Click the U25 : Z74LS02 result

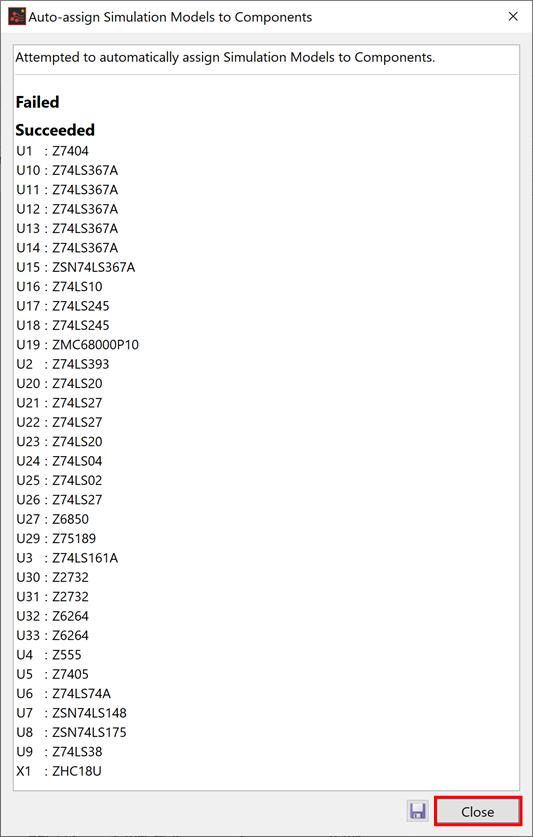tap(59, 480)
